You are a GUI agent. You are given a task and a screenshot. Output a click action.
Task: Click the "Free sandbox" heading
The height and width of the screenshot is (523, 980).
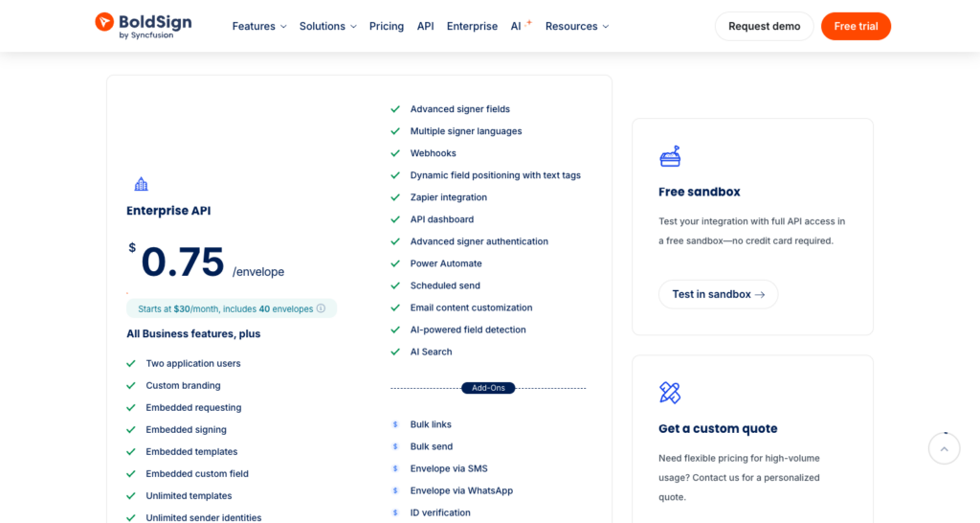point(699,193)
